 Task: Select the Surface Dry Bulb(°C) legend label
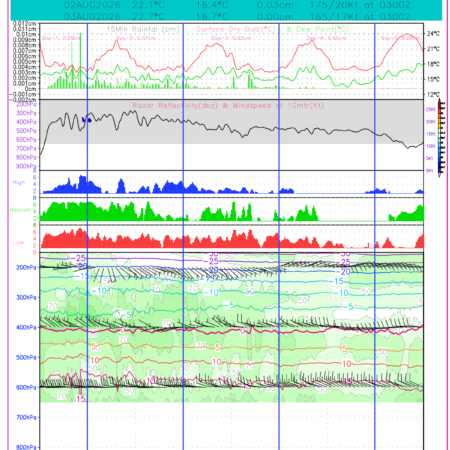tap(236, 29)
